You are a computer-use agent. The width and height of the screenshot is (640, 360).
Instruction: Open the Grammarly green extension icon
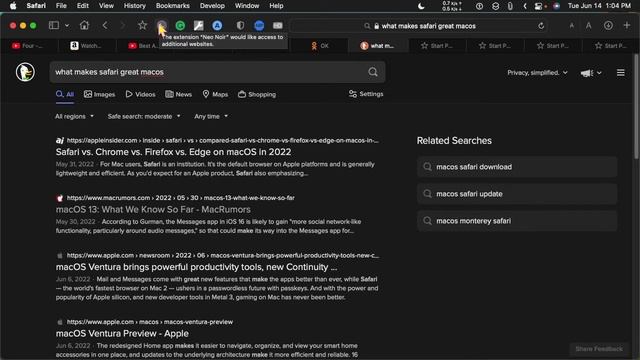[x=180, y=25]
